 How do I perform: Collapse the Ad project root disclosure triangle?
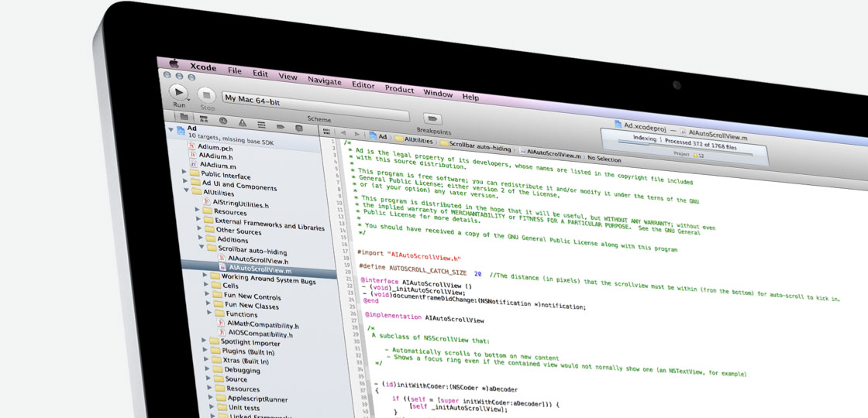(x=170, y=129)
